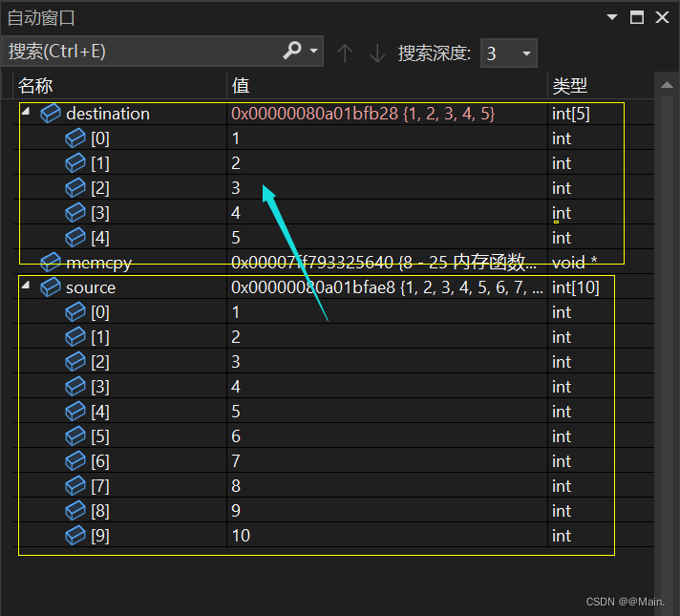Click cube icon of source [1]
The width and height of the screenshot is (680, 616).
click(x=75, y=336)
